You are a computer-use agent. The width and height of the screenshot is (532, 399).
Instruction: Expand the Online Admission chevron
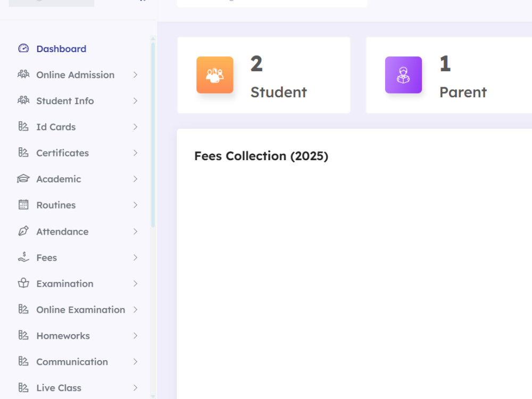click(x=135, y=74)
